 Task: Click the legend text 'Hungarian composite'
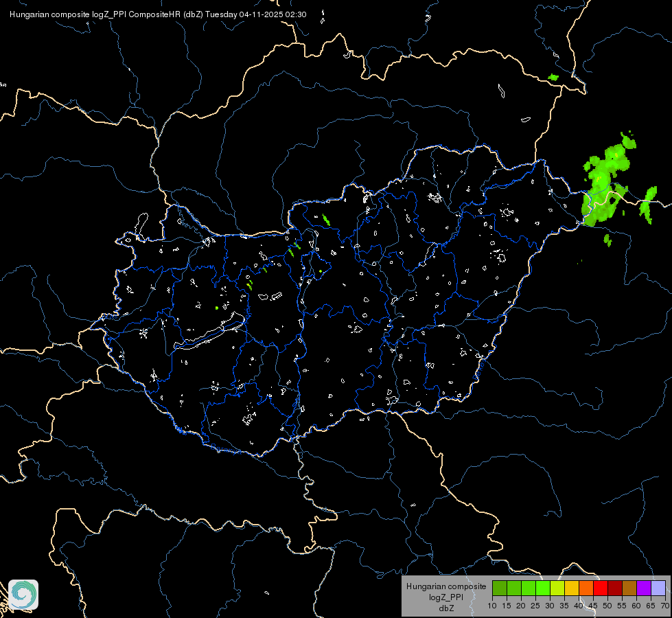[446, 586]
